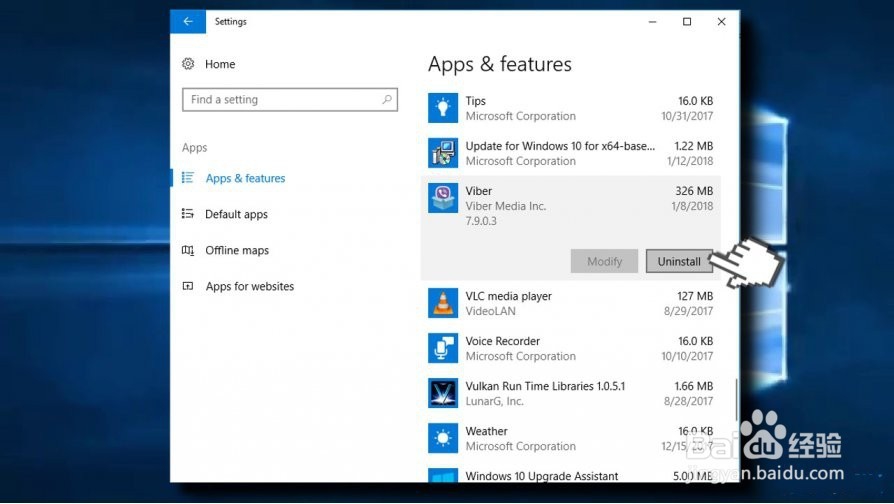The height and width of the screenshot is (504, 894).
Task: Click the Vulkan Run Time Libraries icon
Action: pyautogui.click(x=443, y=393)
